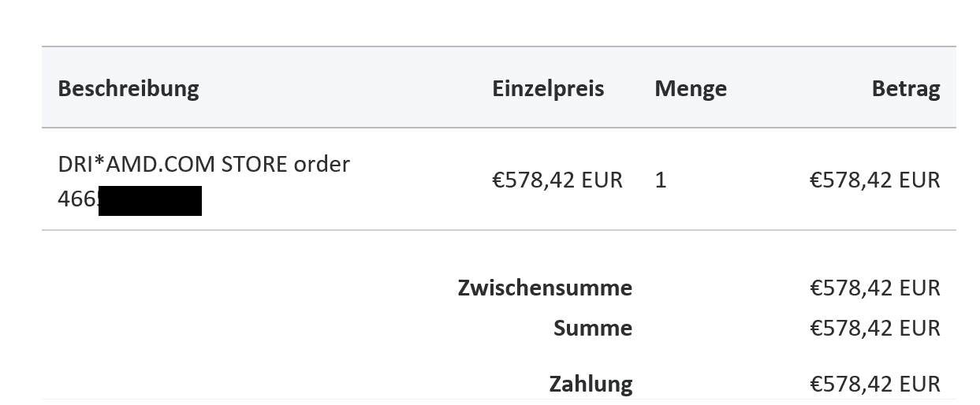Screen dimensions: 980x405
Task: Click the Betrag column header
Action: [x=905, y=88]
